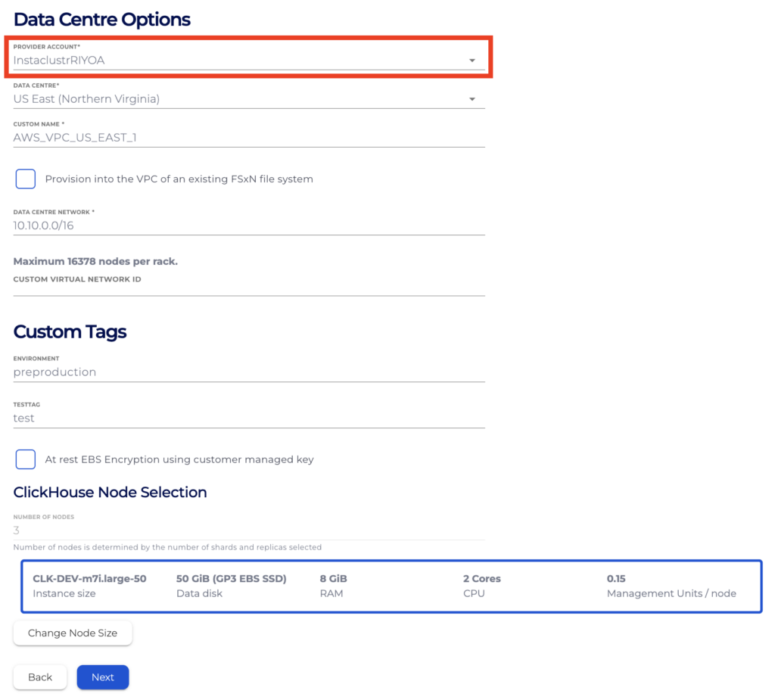The height and width of the screenshot is (700, 775).
Task: Expand the Data Centre dropdown arrow
Action: pos(472,99)
